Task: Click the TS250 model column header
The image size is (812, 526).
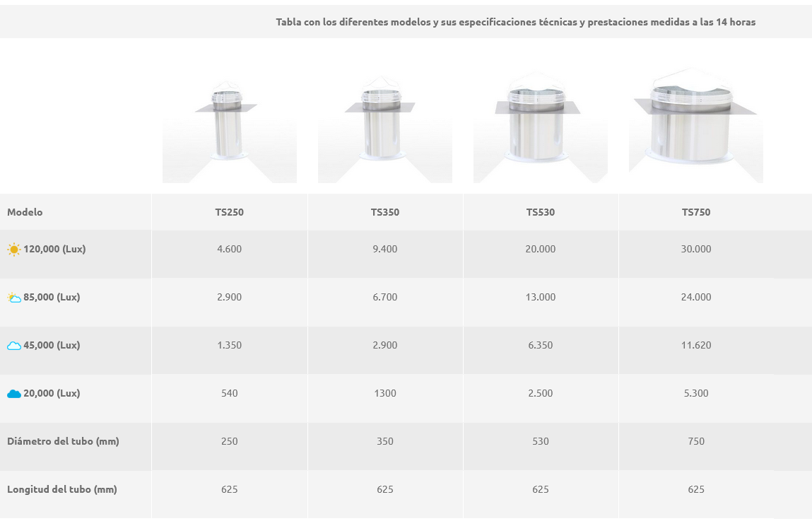Action: [x=230, y=212]
